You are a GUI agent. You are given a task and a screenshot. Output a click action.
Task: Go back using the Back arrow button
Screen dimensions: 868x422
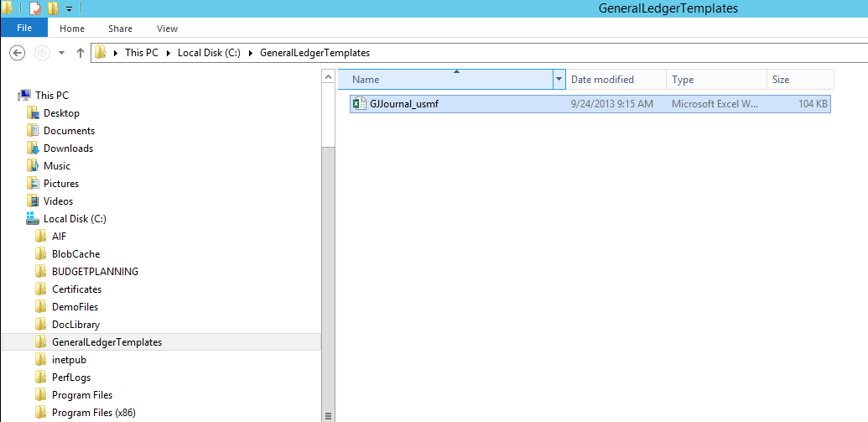point(17,53)
